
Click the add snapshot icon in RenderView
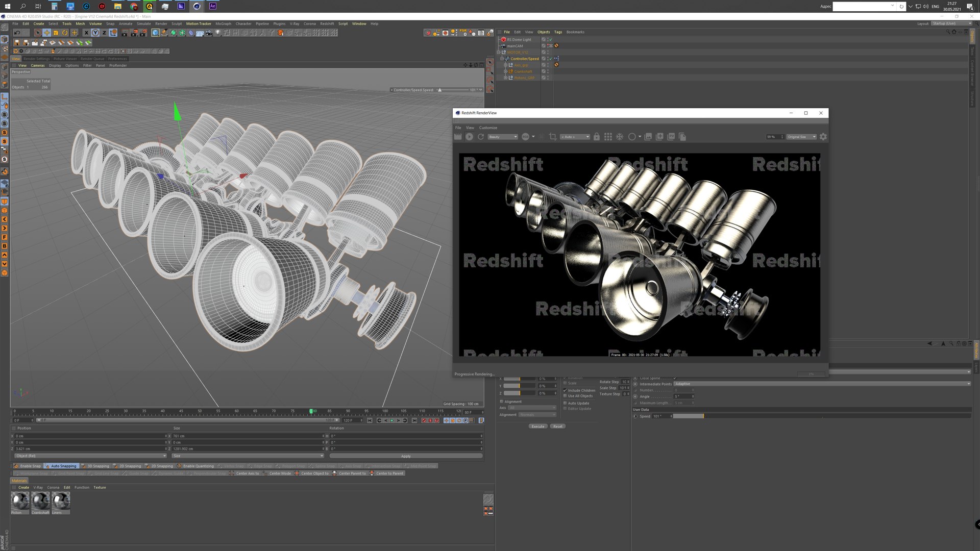(x=659, y=137)
